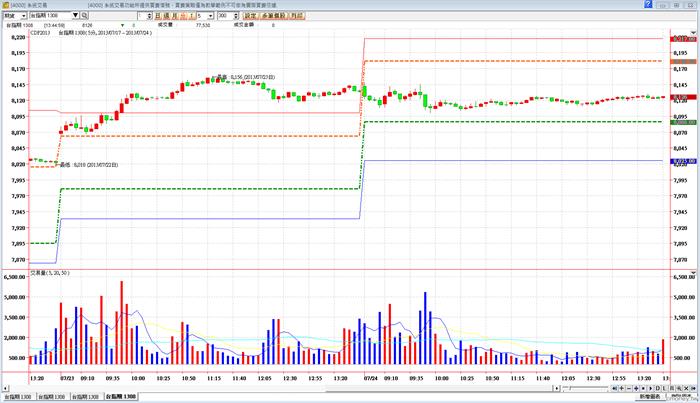Click the chart title 台指期 1308 label
The height and width of the screenshot is (403, 700).
104,33
